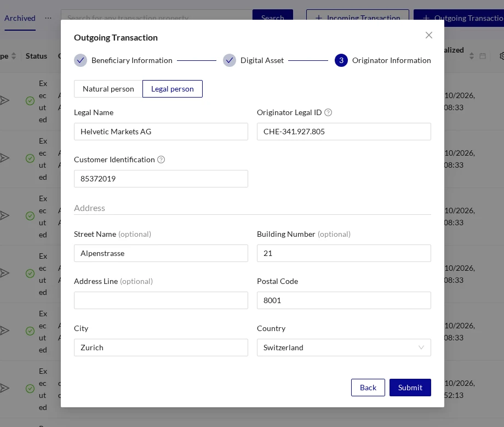Open the more options ellipsis beside Archived

pyautogui.click(x=48, y=18)
